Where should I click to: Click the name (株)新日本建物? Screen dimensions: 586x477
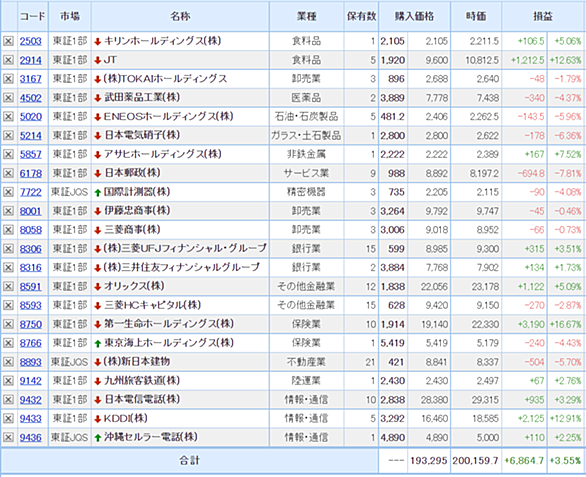pos(137,361)
